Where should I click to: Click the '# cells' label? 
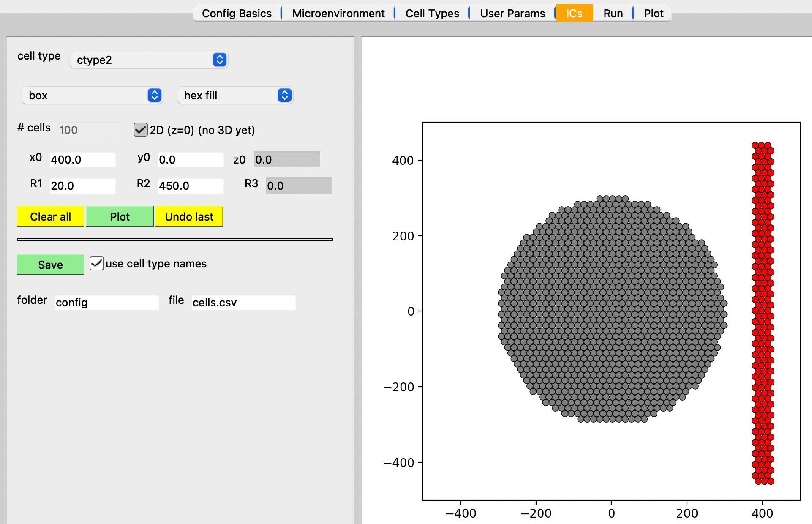coord(34,128)
